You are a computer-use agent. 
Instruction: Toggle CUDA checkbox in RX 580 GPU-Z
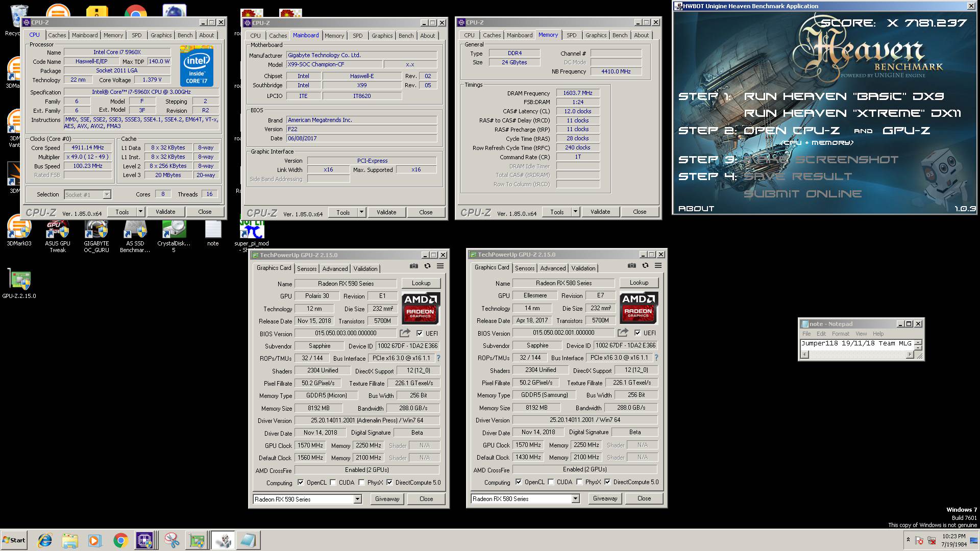[x=551, y=482]
